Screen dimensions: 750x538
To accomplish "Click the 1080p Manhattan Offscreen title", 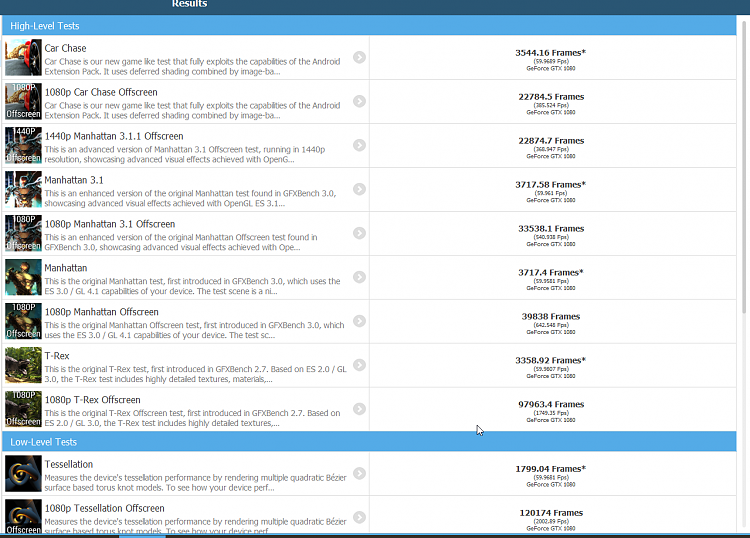I will tap(101, 312).
